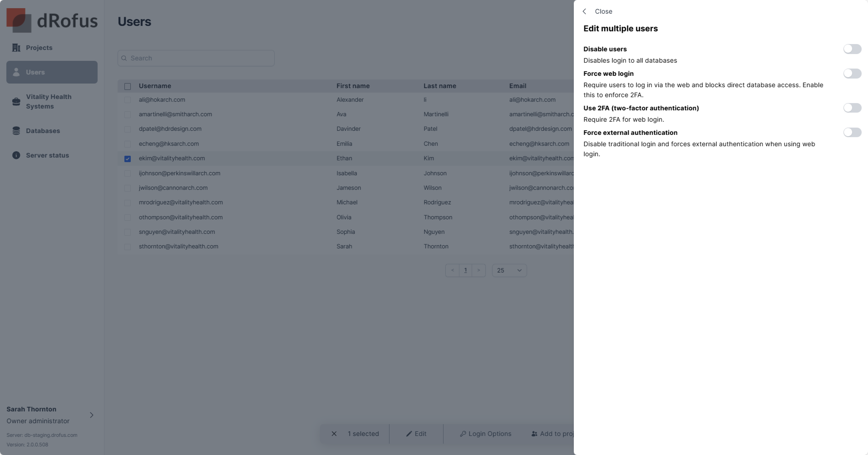This screenshot has height=455, width=868.
Task: Go to next page arrow
Action: tap(478, 270)
